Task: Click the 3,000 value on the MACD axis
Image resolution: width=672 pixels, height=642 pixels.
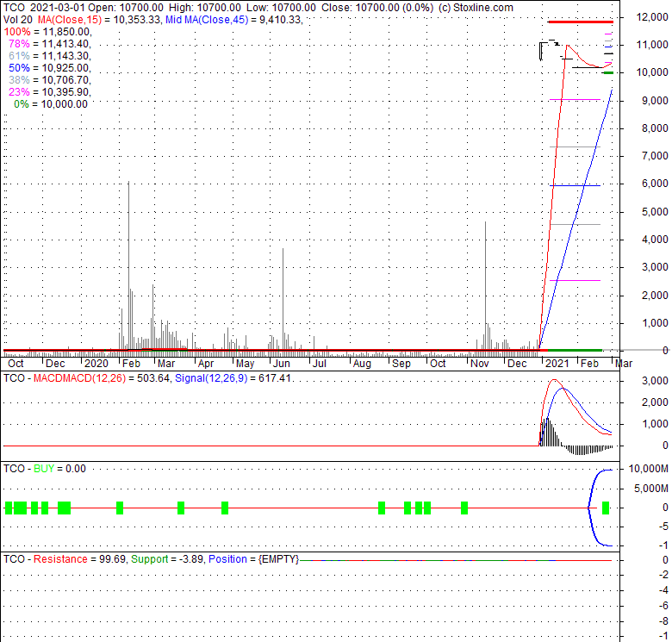Action: coord(655,381)
